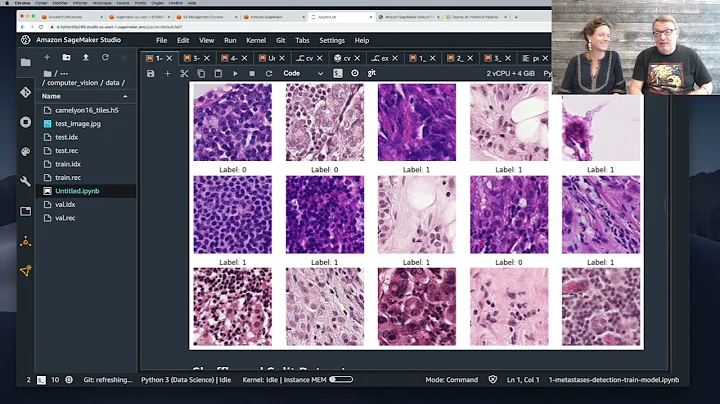Open the Git menu

click(281, 40)
